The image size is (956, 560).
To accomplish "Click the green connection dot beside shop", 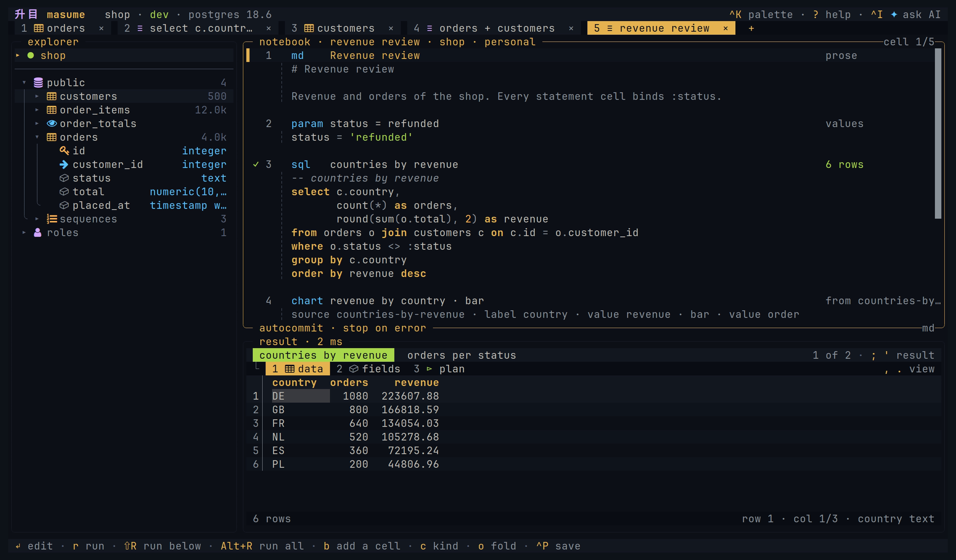I will [x=31, y=55].
